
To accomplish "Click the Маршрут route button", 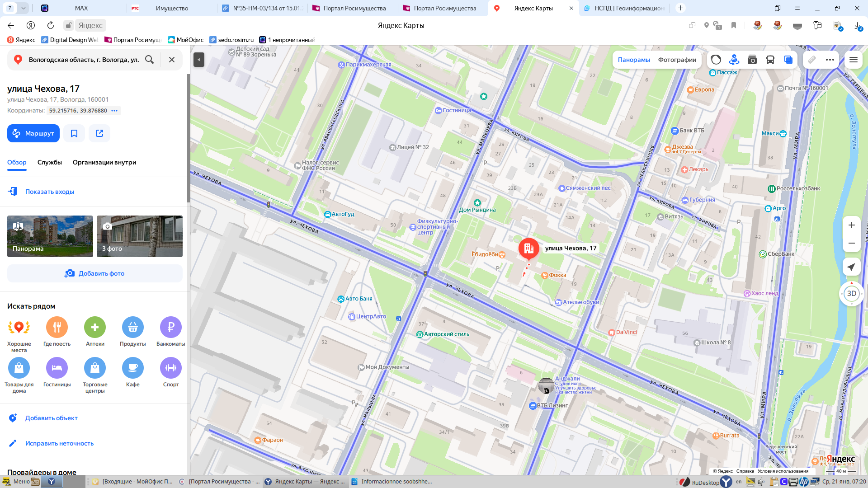I will click(x=33, y=133).
